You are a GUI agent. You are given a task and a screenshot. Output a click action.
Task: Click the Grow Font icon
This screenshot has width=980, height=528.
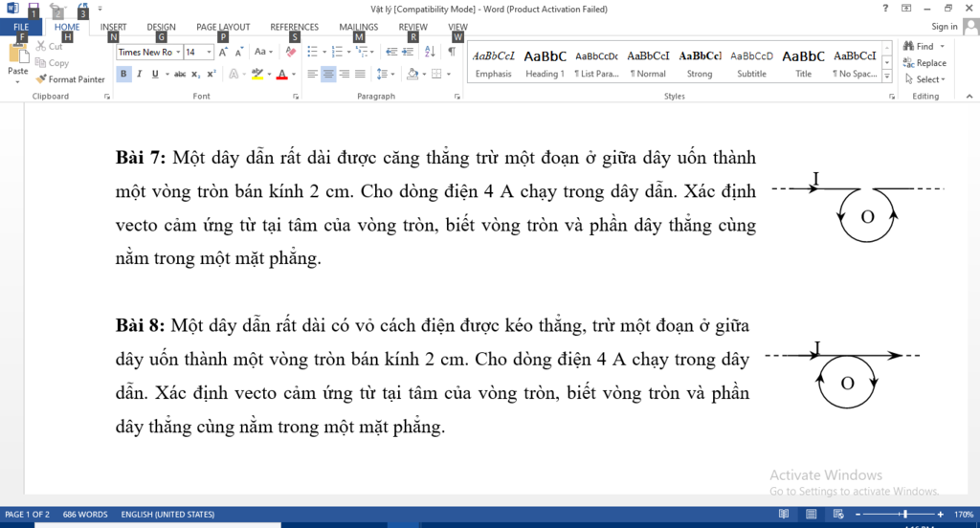tap(223, 52)
